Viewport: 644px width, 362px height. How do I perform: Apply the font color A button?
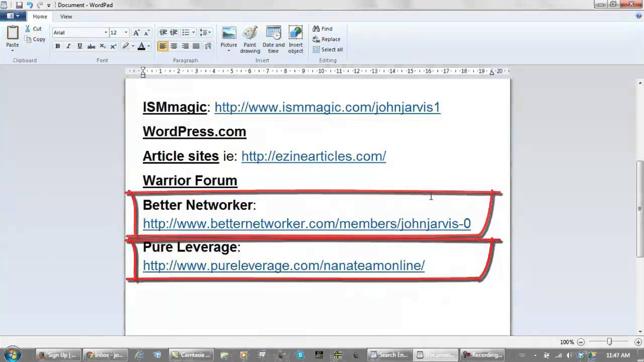pos(141,46)
